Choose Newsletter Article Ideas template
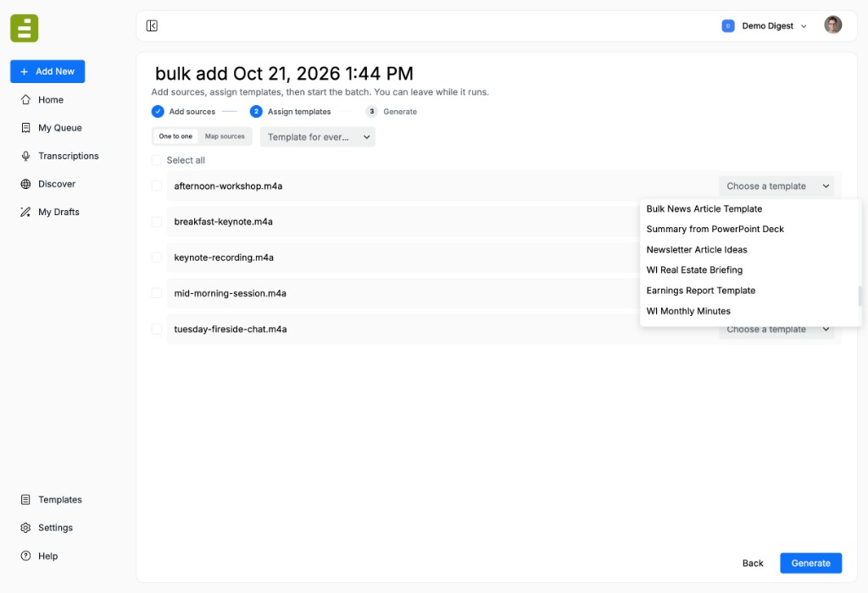Image resolution: width=868 pixels, height=593 pixels. pyautogui.click(x=697, y=249)
